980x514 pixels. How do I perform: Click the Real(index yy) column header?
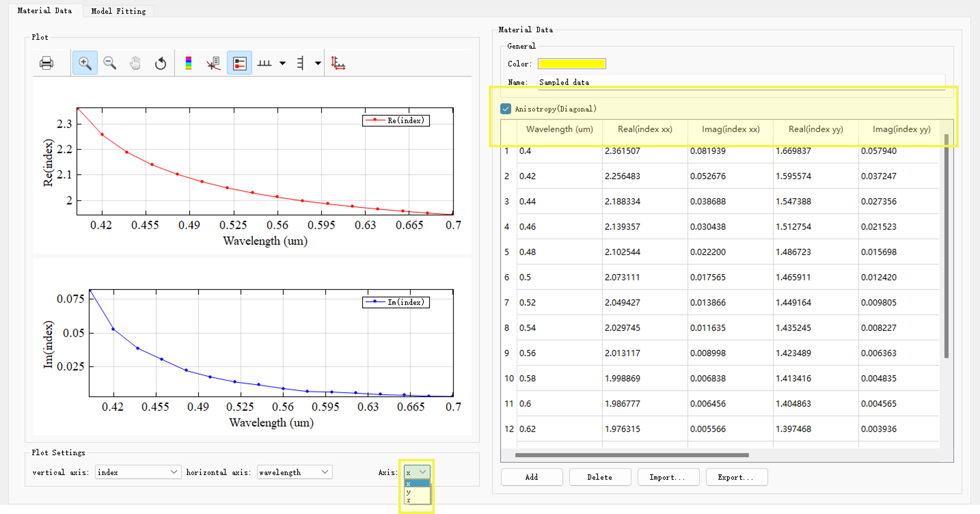pos(816,129)
